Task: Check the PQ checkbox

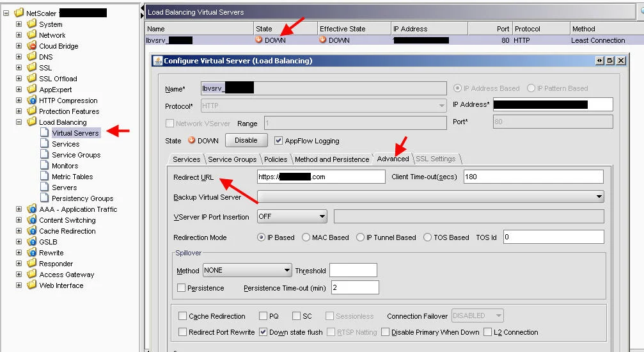Action: [x=263, y=316]
